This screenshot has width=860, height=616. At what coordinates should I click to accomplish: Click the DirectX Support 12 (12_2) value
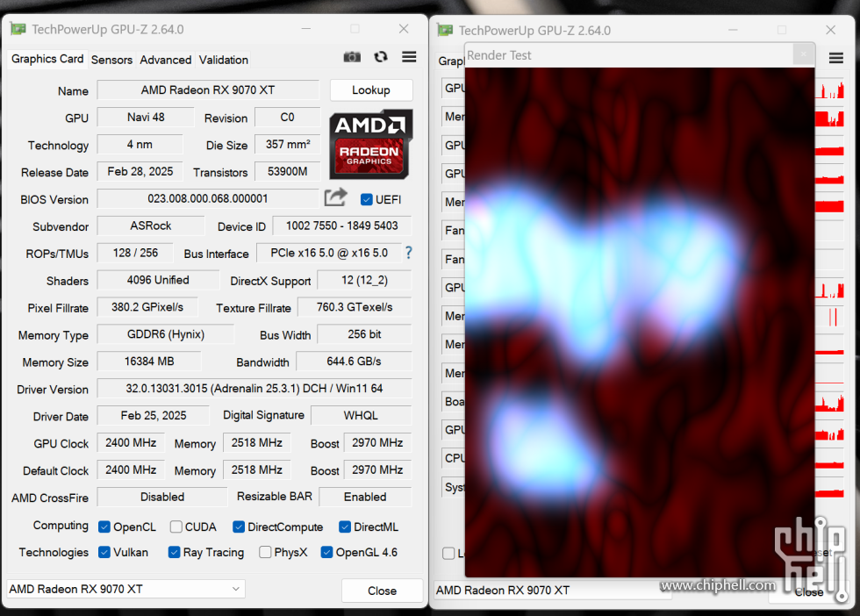pyautogui.click(x=365, y=280)
